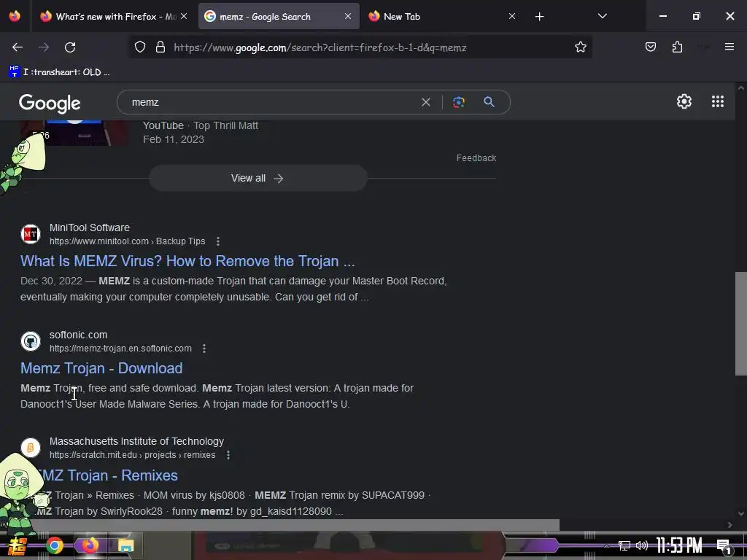Open the transheart OLD bookmark
The image size is (747, 560).
pyautogui.click(x=59, y=72)
